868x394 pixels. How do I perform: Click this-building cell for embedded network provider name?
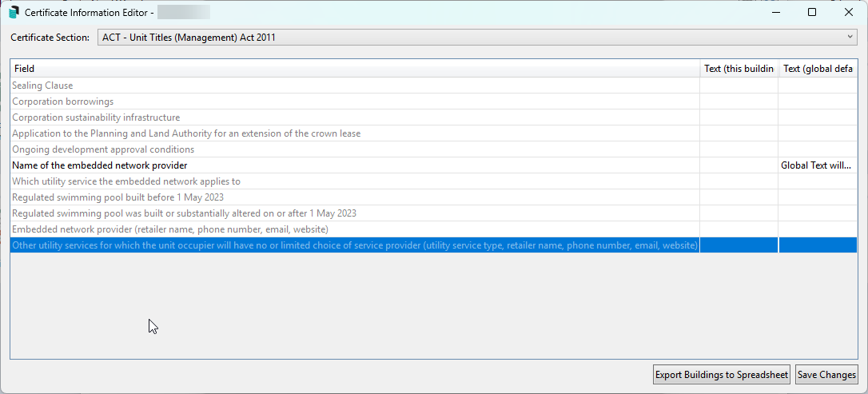point(739,165)
